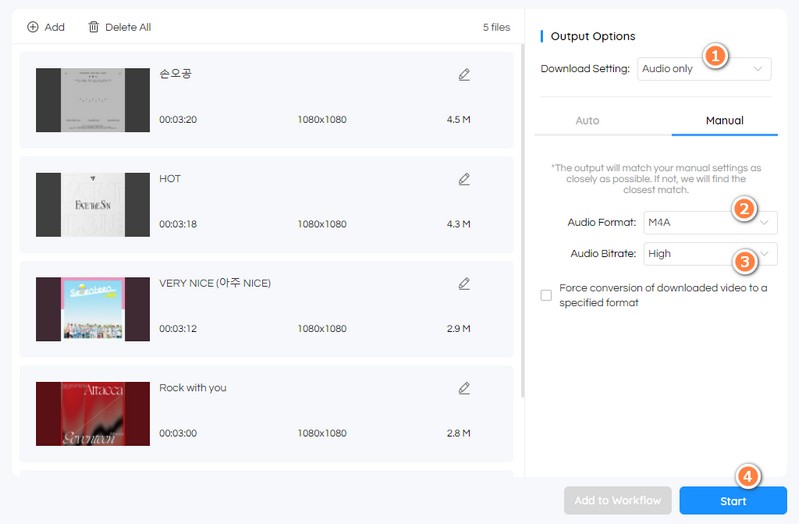Expand the Audio Format dropdown
Viewport: 799px width, 524px height.
709,222
